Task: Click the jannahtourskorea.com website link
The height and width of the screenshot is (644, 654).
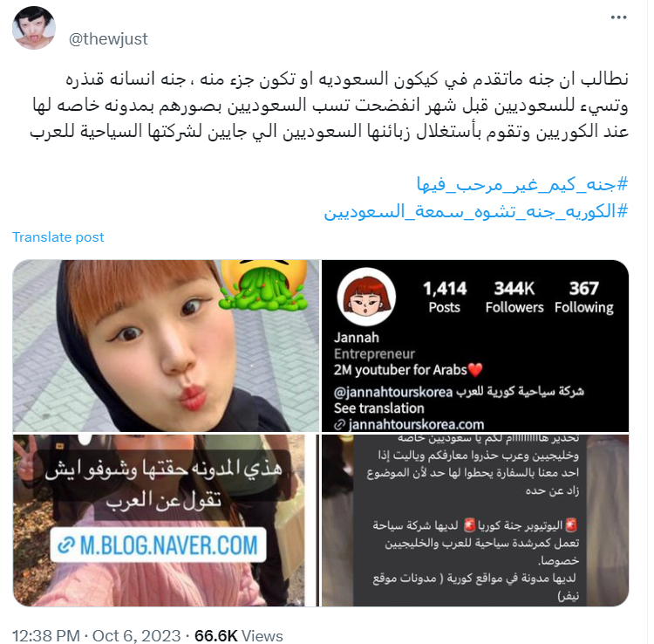Action: point(410,424)
